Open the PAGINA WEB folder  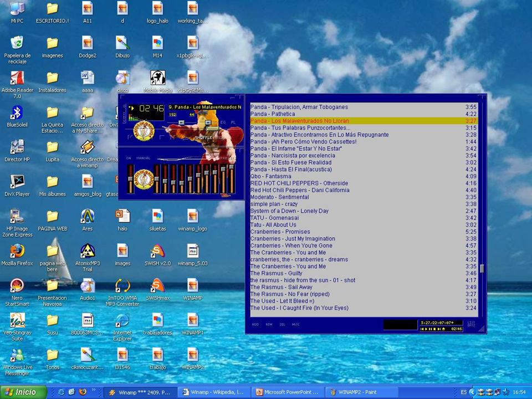coord(52,220)
